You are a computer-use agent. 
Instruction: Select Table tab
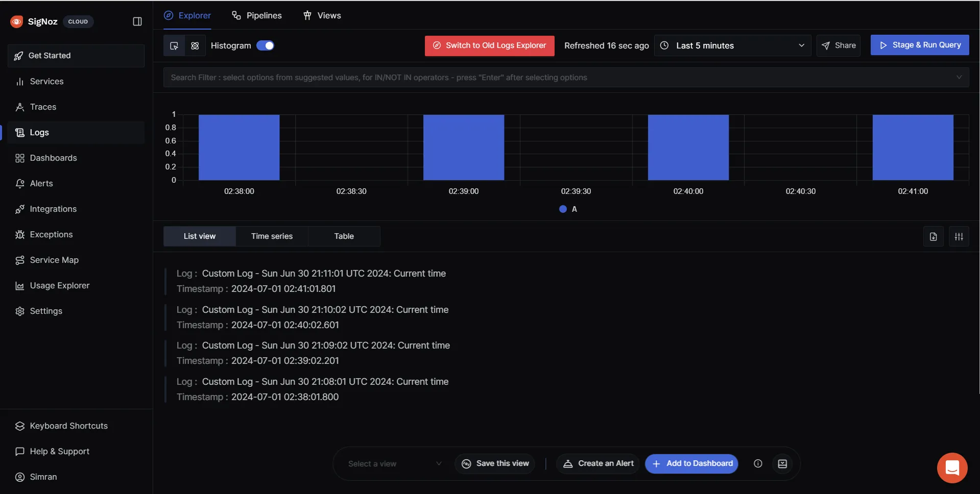tap(344, 236)
